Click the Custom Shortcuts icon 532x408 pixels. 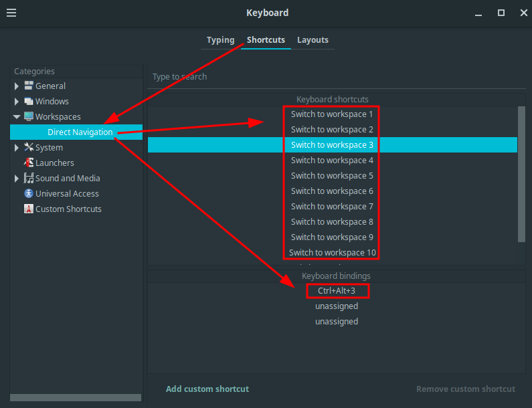(x=29, y=209)
